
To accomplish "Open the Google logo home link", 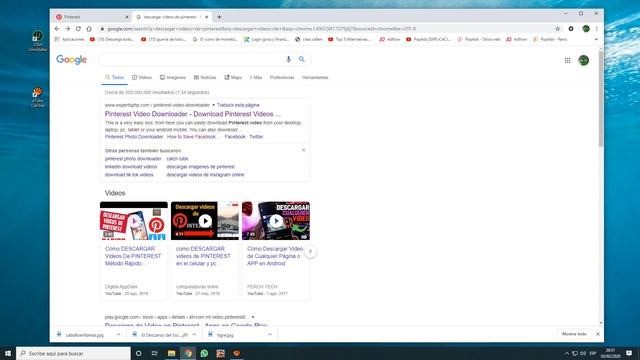I will coord(71,60).
